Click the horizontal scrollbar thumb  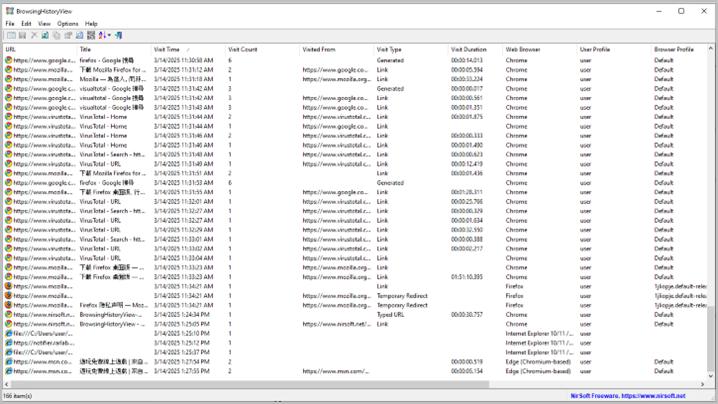pos(250,384)
